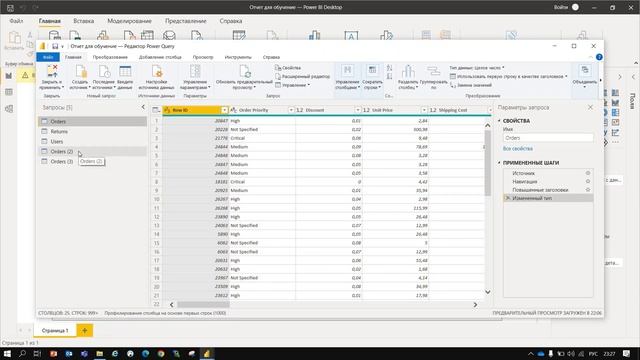The image size is (640, 360).
Task: Collapse the ПРИМЕНЕННЫЕ ШАГИ section
Action: (499, 163)
